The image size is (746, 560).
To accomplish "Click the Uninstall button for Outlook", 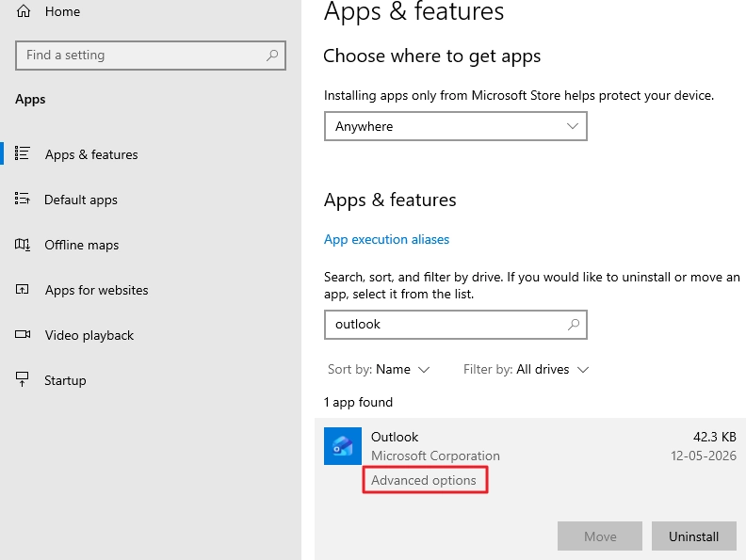I will click(x=693, y=536).
